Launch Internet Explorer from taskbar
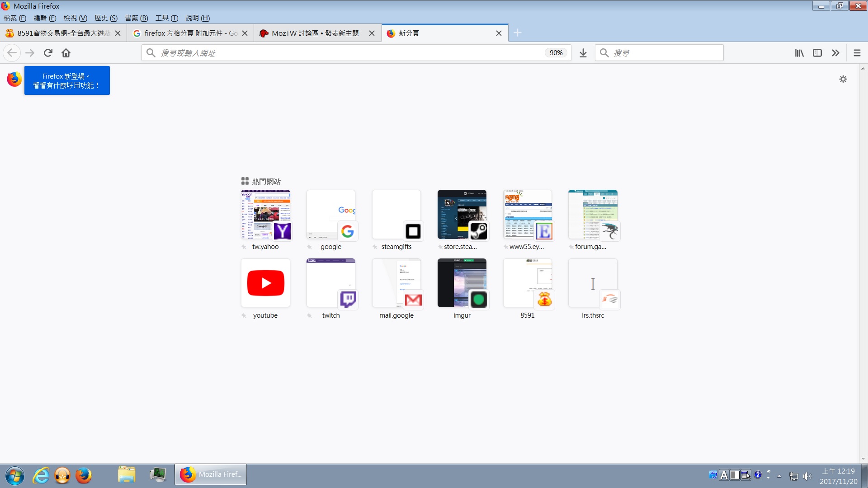 pyautogui.click(x=41, y=475)
